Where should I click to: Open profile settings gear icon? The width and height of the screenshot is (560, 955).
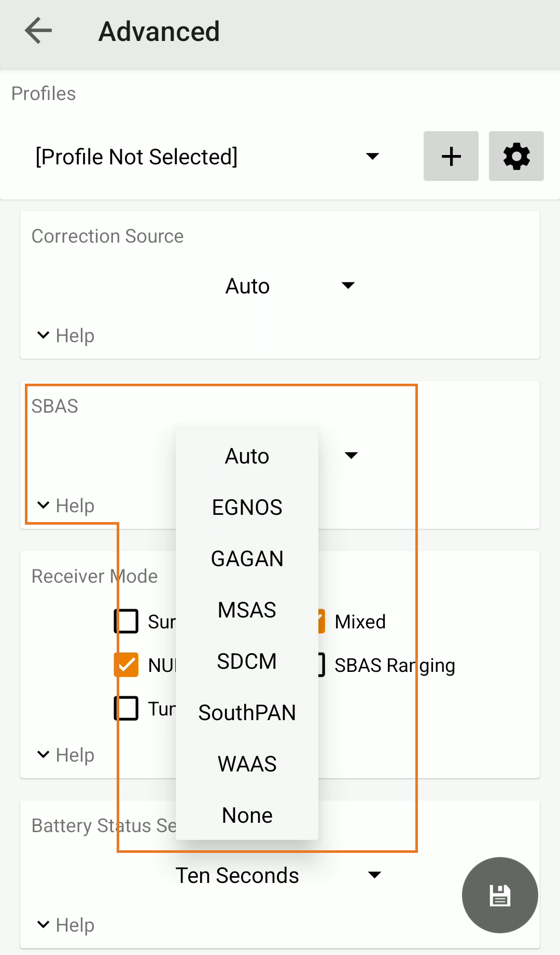pos(516,156)
